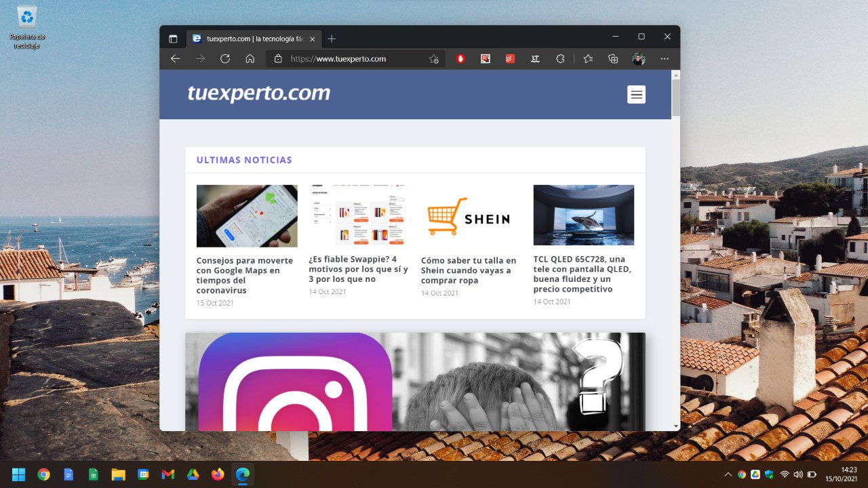The height and width of the screenshot is (488, 868).
Task: Open a new browser tab
Action: coord(332,39)
